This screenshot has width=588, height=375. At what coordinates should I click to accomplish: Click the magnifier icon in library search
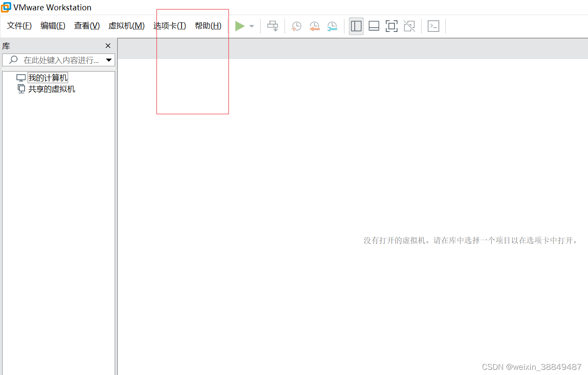13,59
